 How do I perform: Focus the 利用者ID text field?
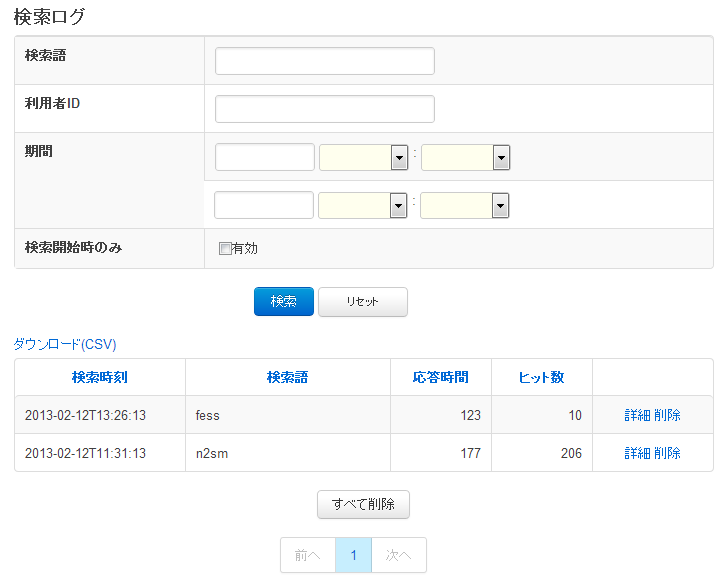pos(325,109)
